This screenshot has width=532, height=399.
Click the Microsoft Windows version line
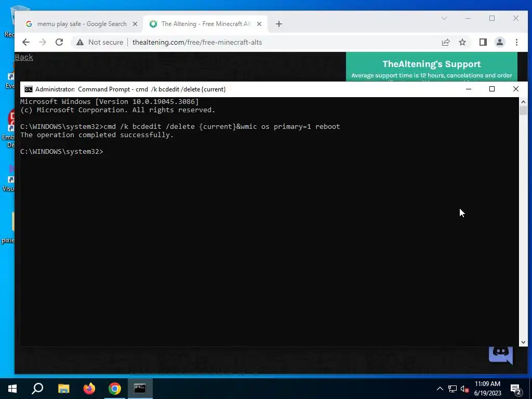tap(110, 101)
